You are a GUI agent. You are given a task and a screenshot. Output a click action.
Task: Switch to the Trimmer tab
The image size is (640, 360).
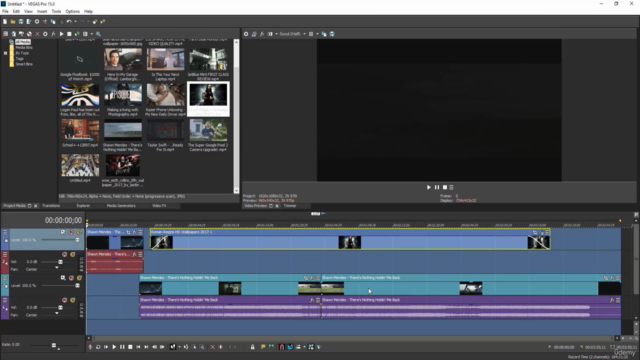click(x=290, y=206)
